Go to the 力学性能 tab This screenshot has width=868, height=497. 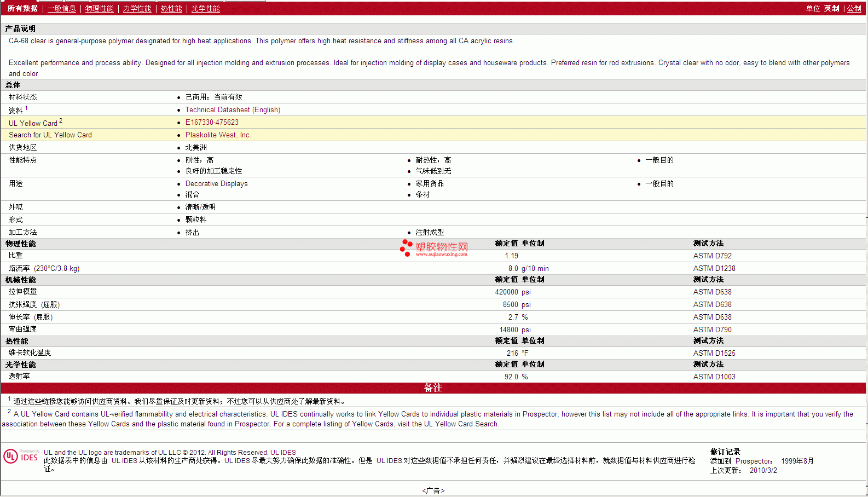tap(137, 8)
